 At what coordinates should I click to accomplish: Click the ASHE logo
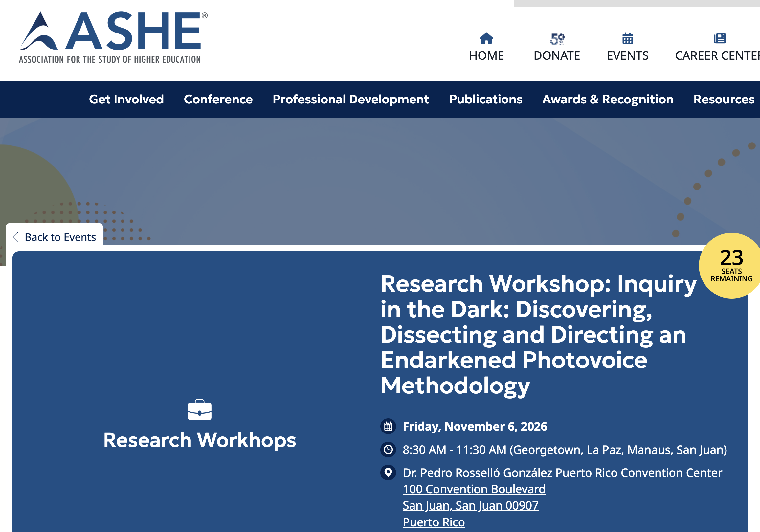point(113,37)
